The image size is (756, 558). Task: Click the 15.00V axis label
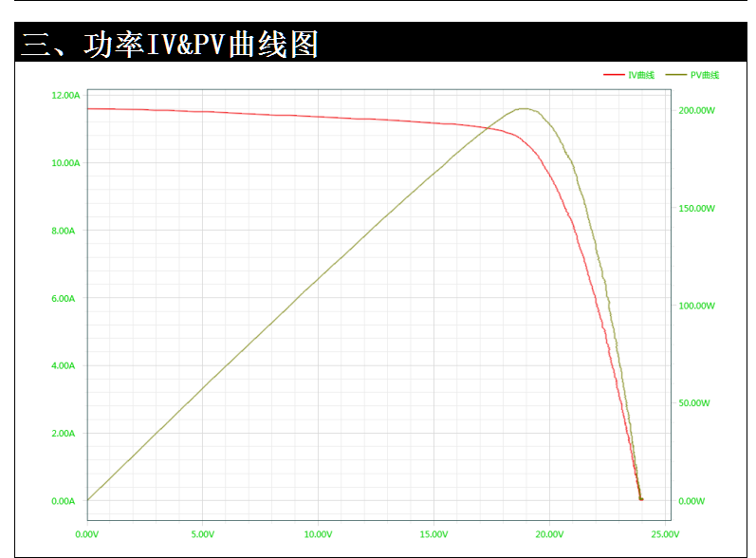tap(433, 534)
